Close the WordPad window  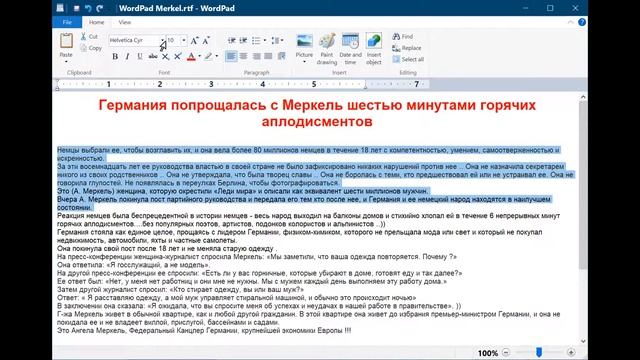[576, 8]
